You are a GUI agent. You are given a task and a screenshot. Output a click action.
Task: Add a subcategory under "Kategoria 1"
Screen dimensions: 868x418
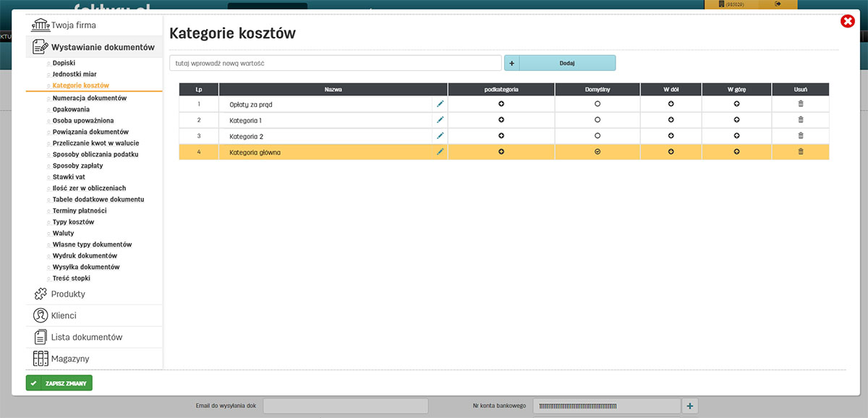coord(503,120)
